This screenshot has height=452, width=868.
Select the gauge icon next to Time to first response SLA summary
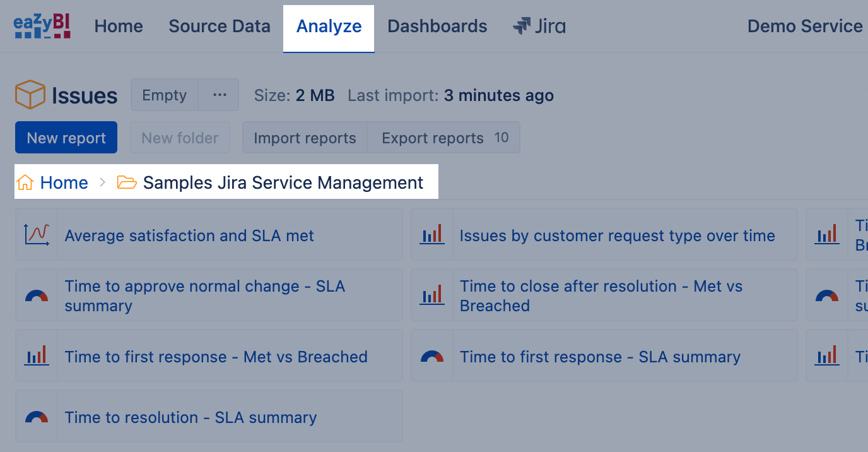432,355
